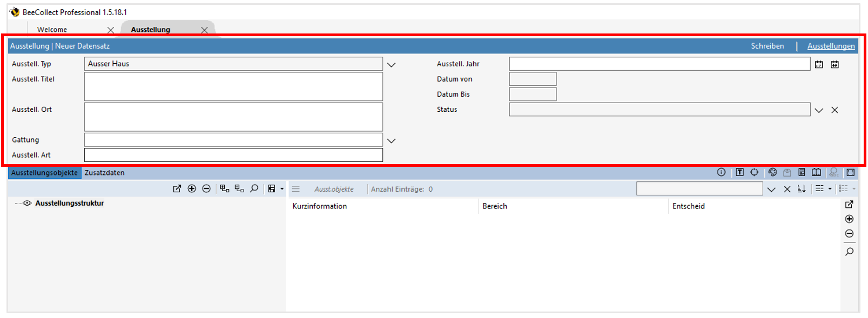Click the boxed T text icon
868x318 pixels.
pos(739,172)
